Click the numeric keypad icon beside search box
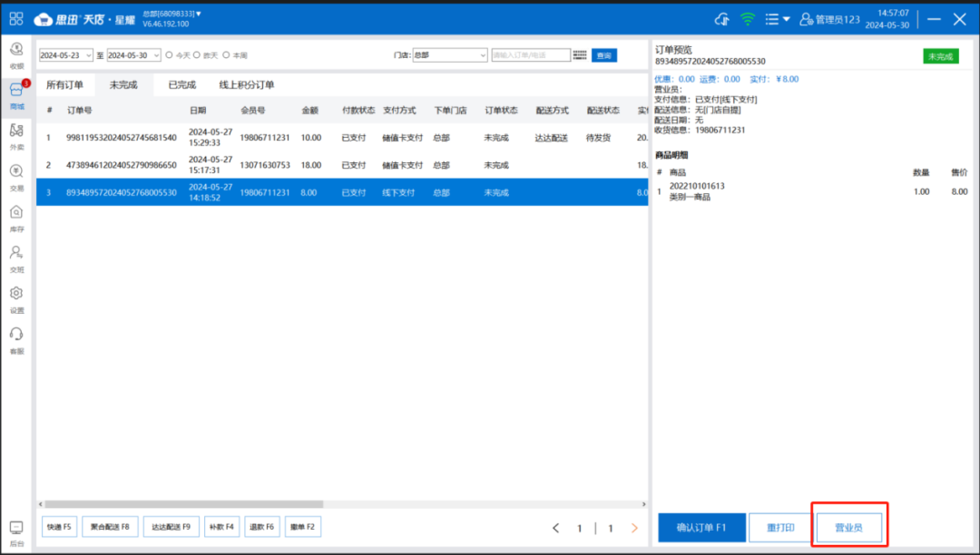 click(x=582, y=54)
